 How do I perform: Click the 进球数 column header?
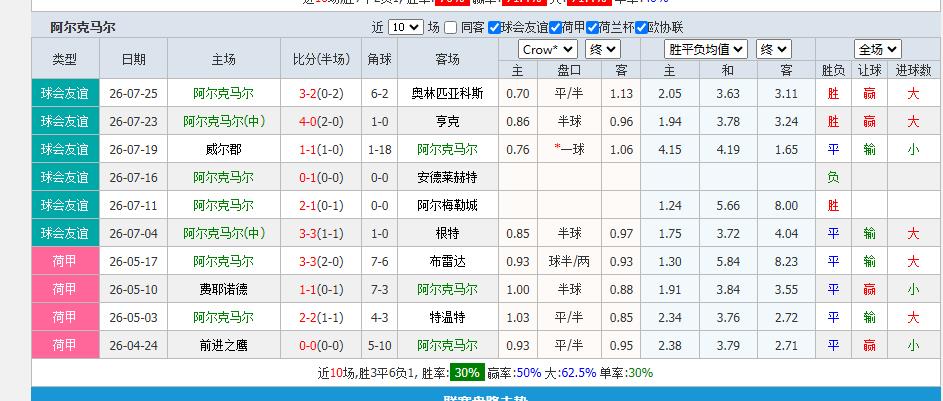[913, 70]
